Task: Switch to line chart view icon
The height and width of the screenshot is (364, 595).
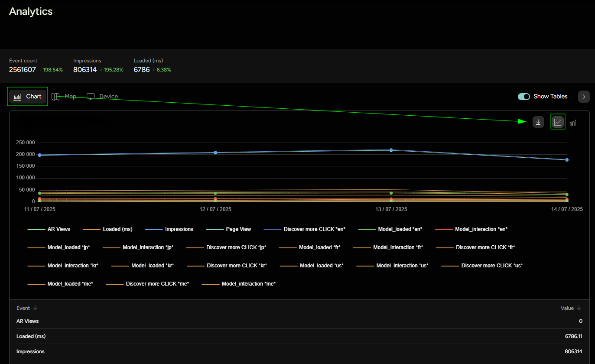Action: click(558, 122)
